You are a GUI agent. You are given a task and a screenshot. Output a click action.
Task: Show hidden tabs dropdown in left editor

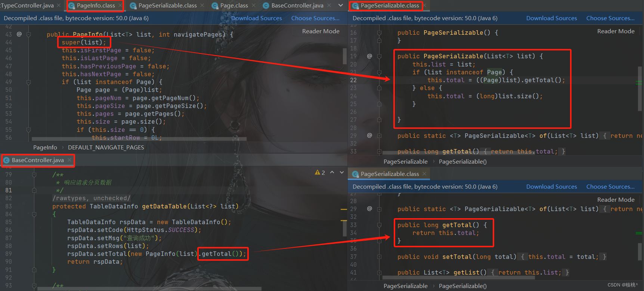coord(340,6)
